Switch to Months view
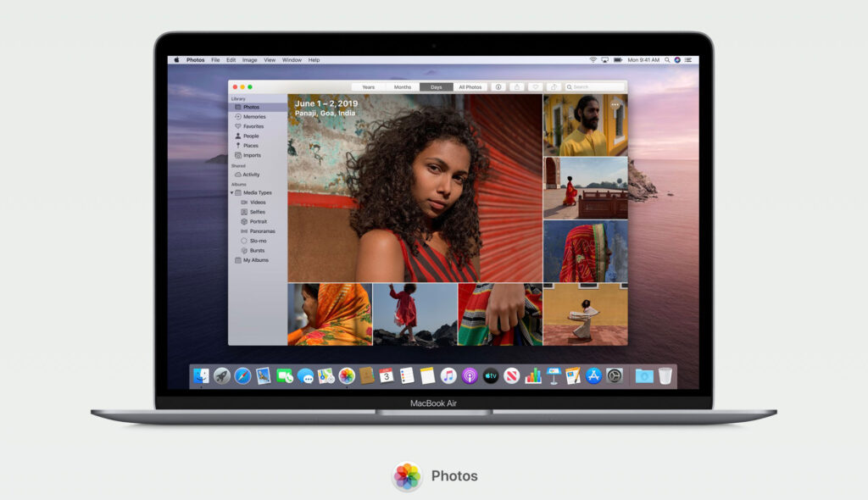This screenshot has width=868, height=500. tap(403, 87)
